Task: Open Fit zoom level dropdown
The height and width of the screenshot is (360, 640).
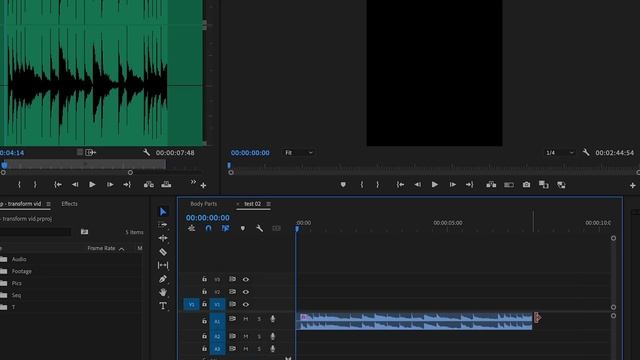Action: coord(299,153)
